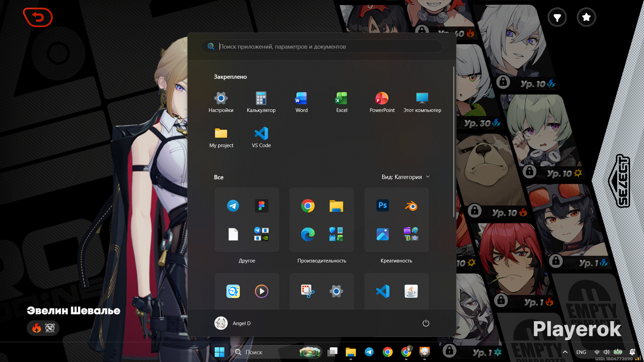The width and height of the screenshot is (644, 362).
Task: Launch VS Code from the bottom category row
Action: coord(382,291)
